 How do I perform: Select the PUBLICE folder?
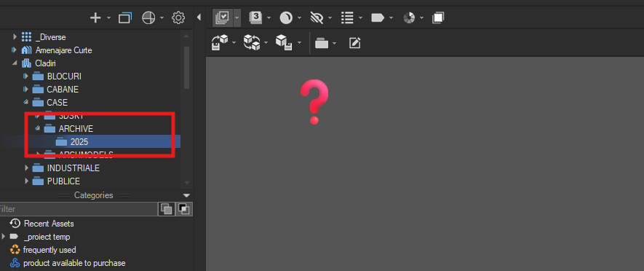(63, 181)
